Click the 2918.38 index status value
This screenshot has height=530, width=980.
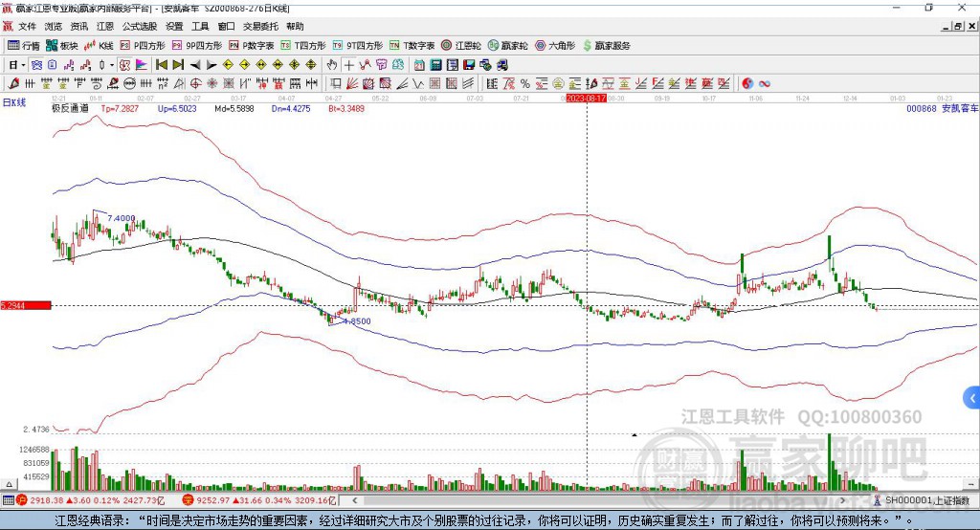click(46, 500)
